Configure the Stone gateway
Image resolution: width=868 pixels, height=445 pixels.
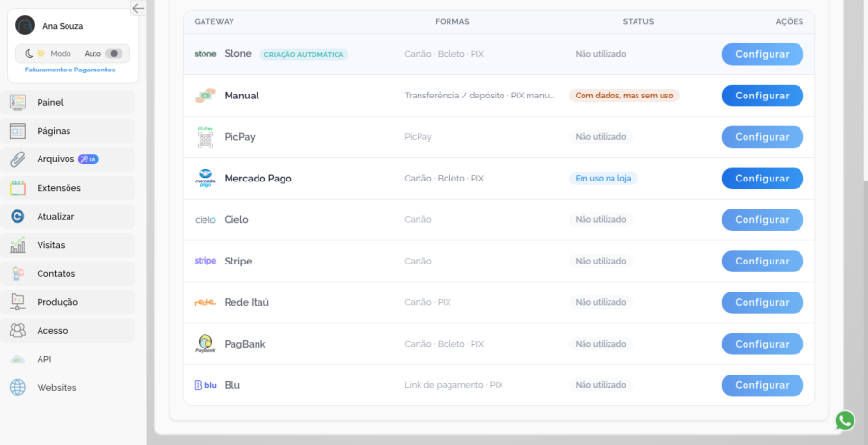pyautogui.click(x=762, y=54)
